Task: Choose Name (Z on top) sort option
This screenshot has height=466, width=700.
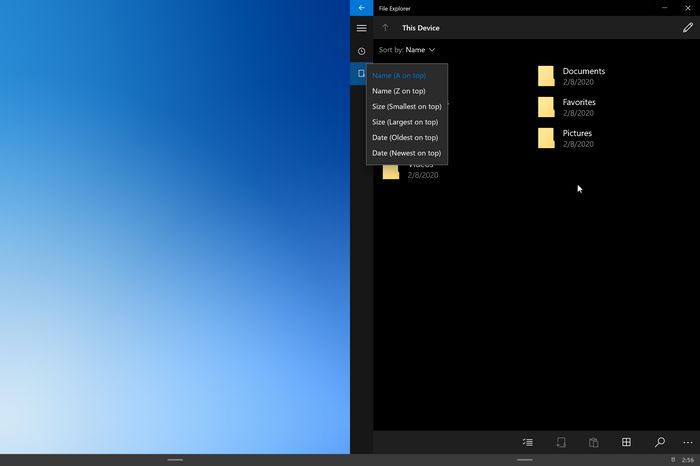Action: point(398,91)
